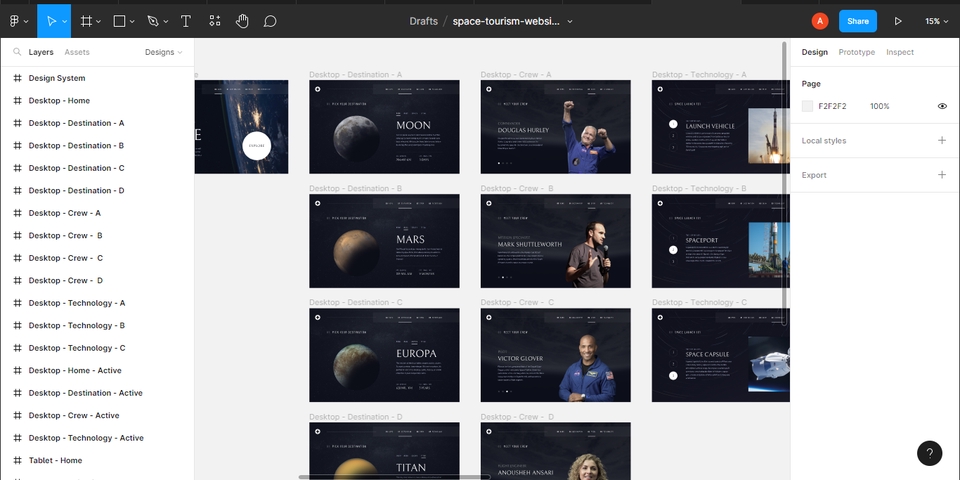The width and height of the screenshot is (960, 480).
Task: Select the Mark Shuttleworth crew frame
Action: (x=555, y=241)
